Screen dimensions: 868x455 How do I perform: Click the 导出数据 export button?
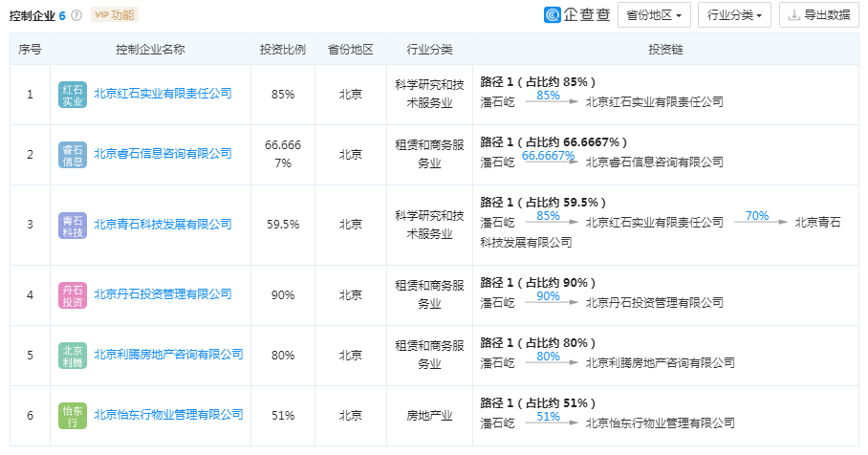[819, 15]
